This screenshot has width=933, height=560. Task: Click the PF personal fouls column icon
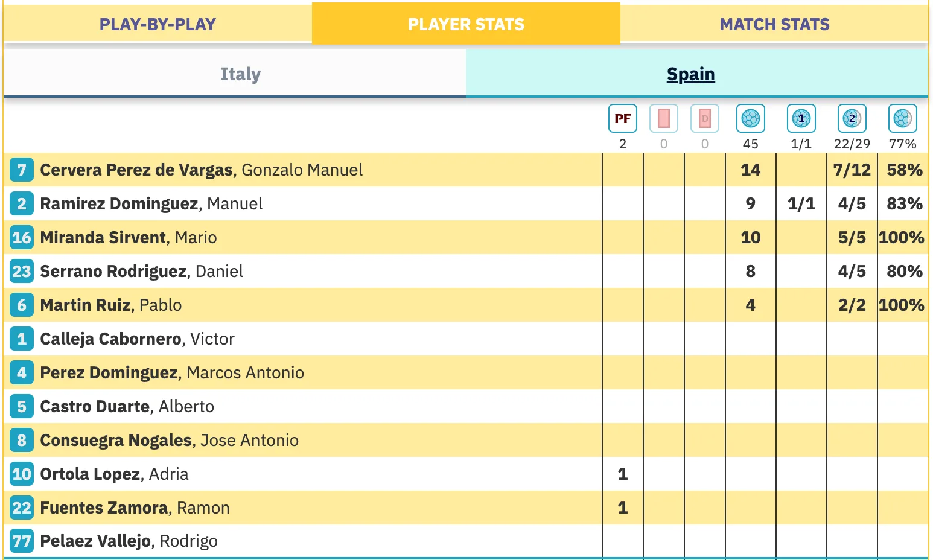[x=622, y=118]
